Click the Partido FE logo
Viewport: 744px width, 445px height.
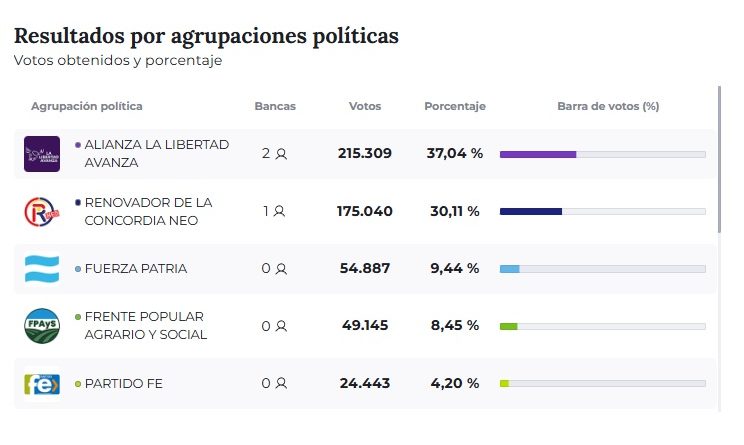tap(42, 384)
